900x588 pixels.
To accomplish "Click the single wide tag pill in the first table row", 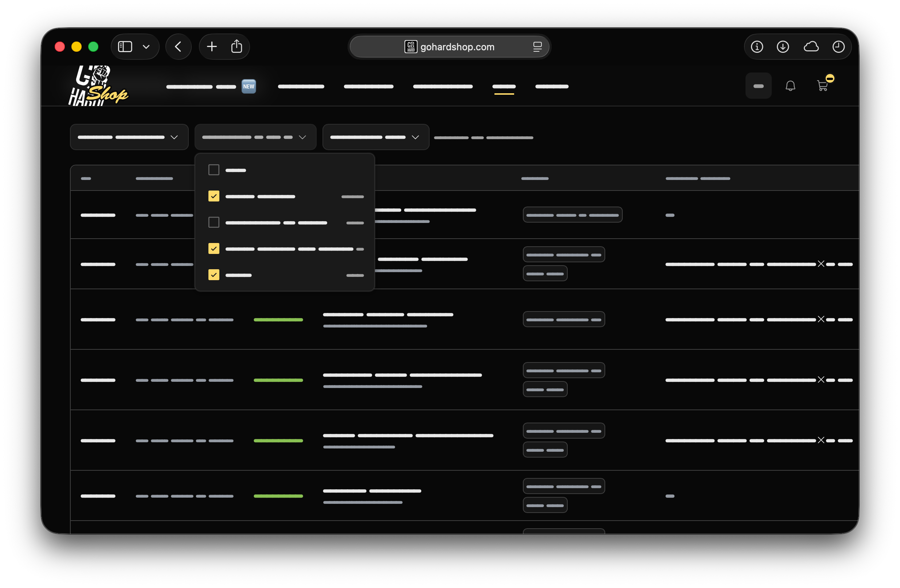I will 572,215.
